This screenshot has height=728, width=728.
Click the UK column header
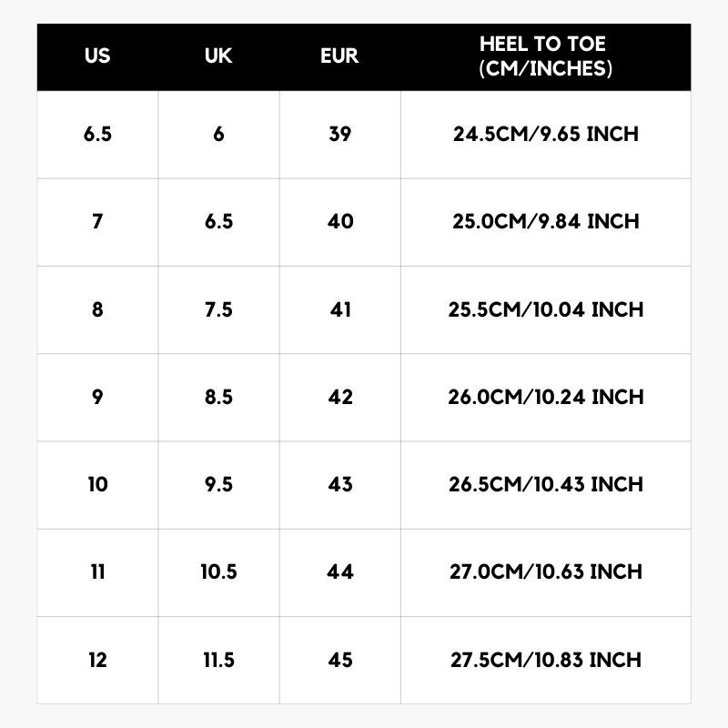pos(218,56)
